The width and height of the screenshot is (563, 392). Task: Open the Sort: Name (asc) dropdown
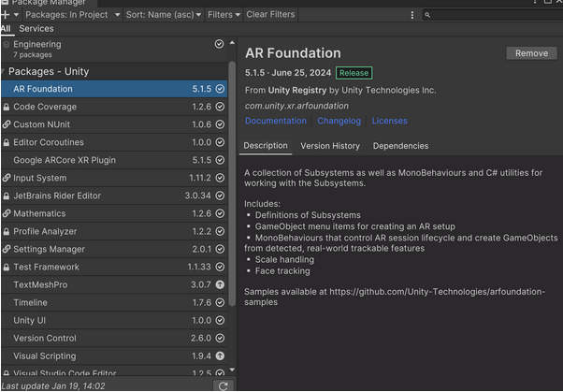pos(163,15)
